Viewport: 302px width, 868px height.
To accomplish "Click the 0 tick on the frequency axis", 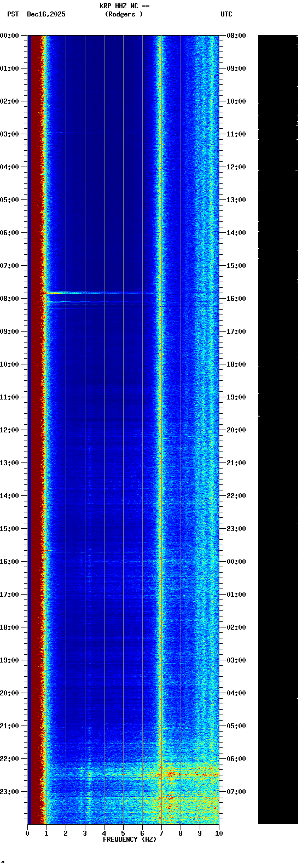I will coord(27,833).
